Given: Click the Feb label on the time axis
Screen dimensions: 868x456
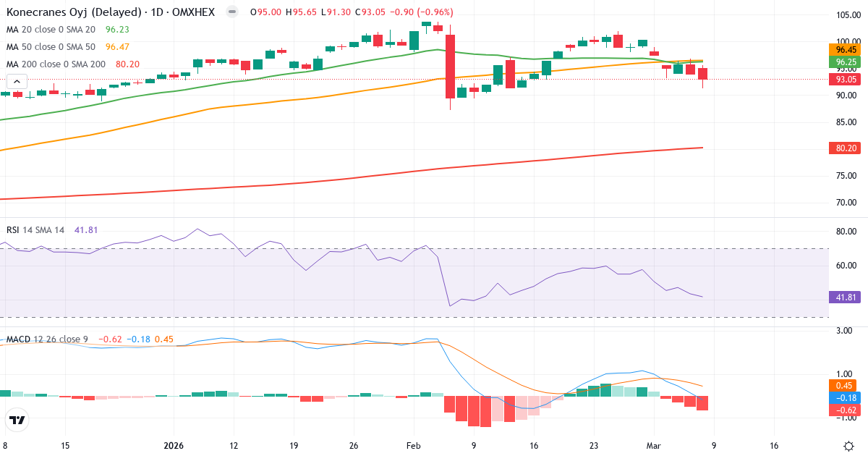Looking at the screenshot, I should pos(413,447).
